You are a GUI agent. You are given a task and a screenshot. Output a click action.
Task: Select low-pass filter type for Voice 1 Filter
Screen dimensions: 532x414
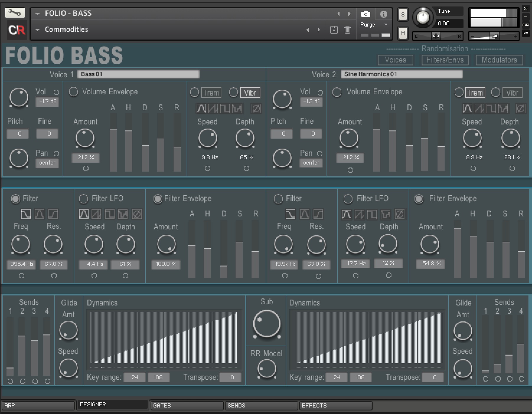(26, 214)
